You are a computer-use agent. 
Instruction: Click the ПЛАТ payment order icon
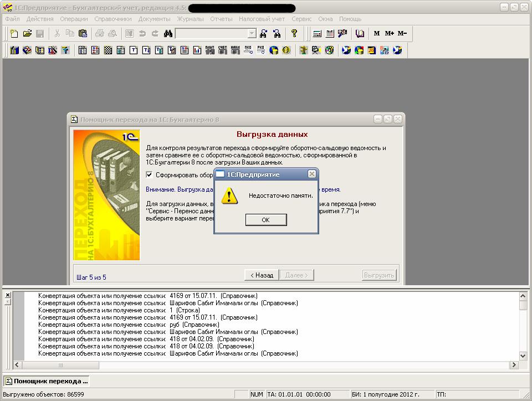click(x=209, y=50)
